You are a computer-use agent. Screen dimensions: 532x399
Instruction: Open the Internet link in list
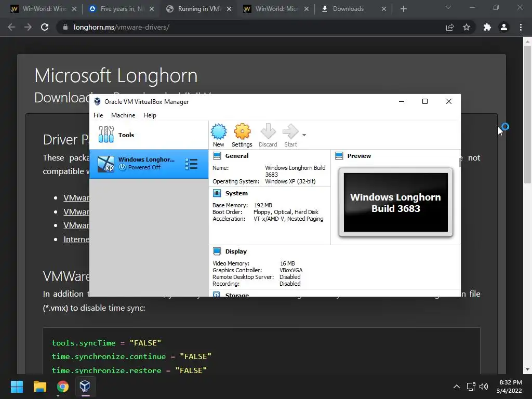(76, 239)
